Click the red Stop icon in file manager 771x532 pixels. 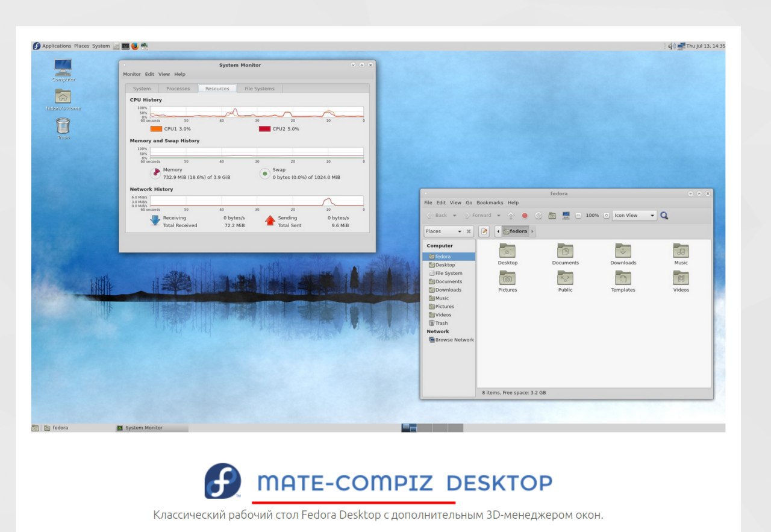point(525,215)
